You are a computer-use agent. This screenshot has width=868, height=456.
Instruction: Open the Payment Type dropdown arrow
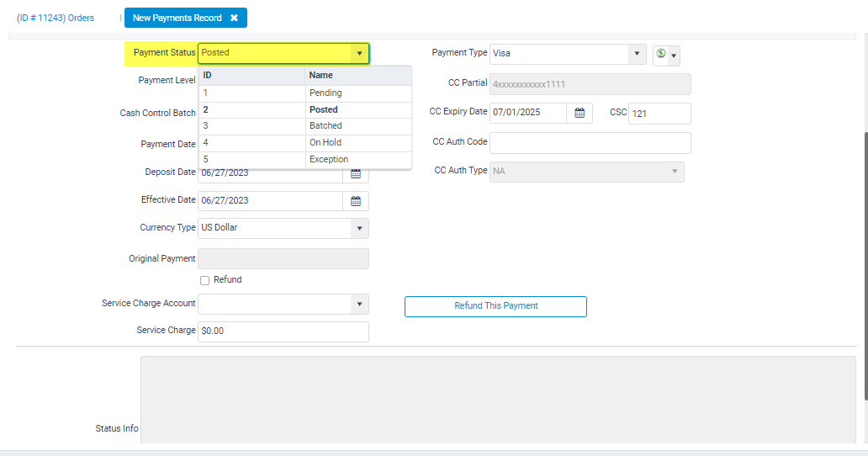[637, 54]
